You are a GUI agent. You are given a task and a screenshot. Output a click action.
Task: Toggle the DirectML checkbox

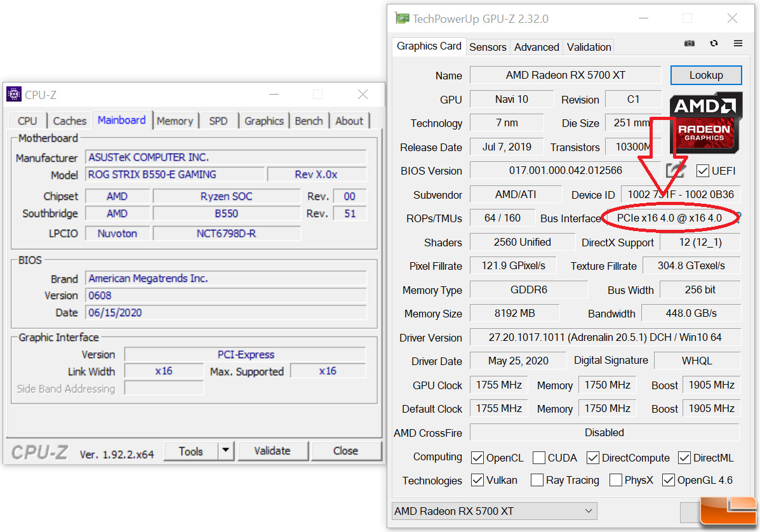pyautogui.click(x=684, y=458)
